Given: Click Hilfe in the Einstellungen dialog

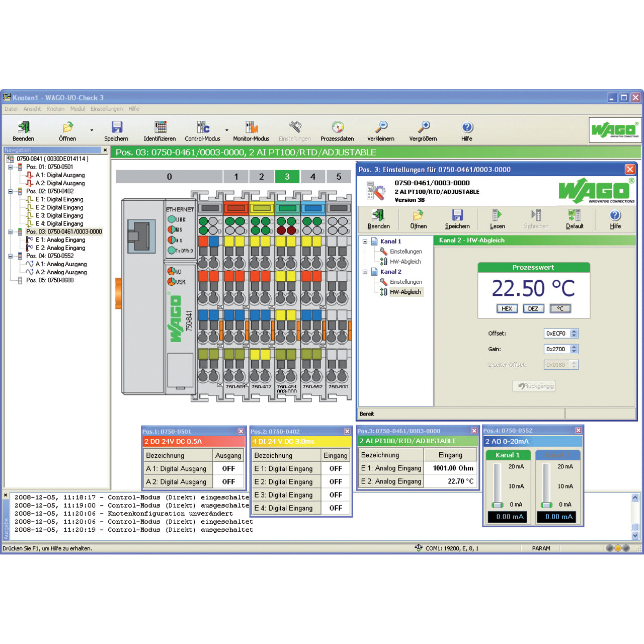Looking at the screenshot, I should coord(615,219).
